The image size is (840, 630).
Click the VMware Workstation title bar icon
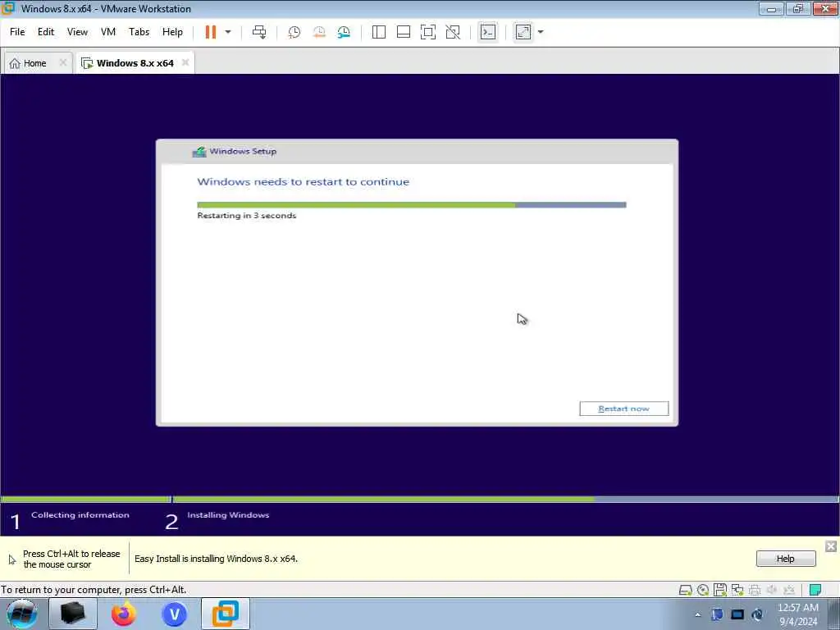[8, 8]
